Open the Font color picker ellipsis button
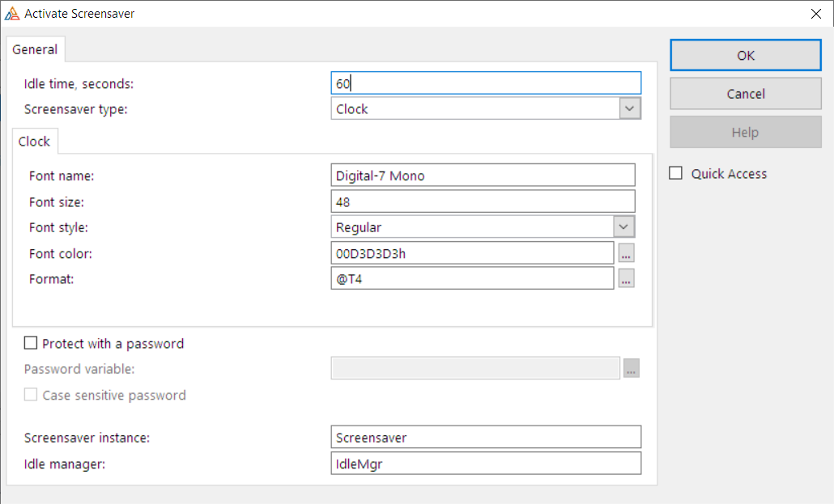834x504 pixels. tap(626, 253)
